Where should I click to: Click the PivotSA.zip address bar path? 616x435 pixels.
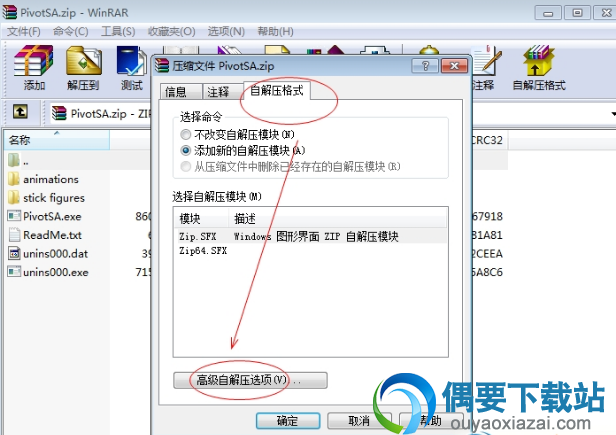(110, 114)
